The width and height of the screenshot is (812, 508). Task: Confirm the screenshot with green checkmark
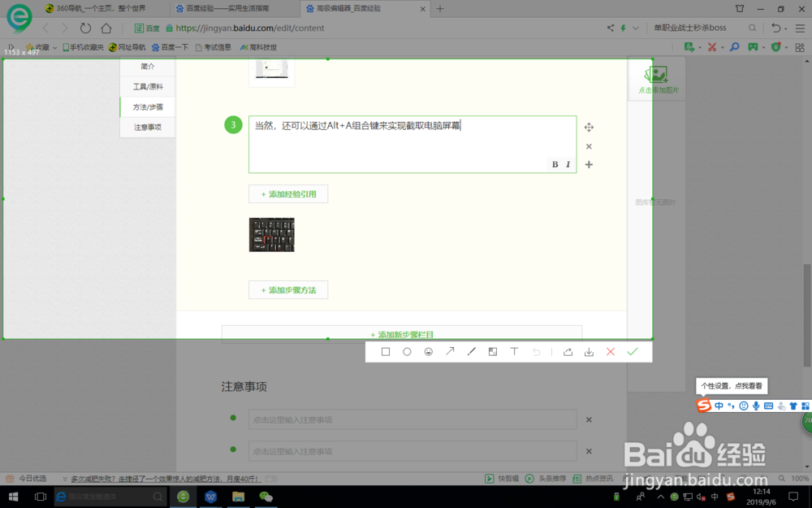tap(633, 351)
